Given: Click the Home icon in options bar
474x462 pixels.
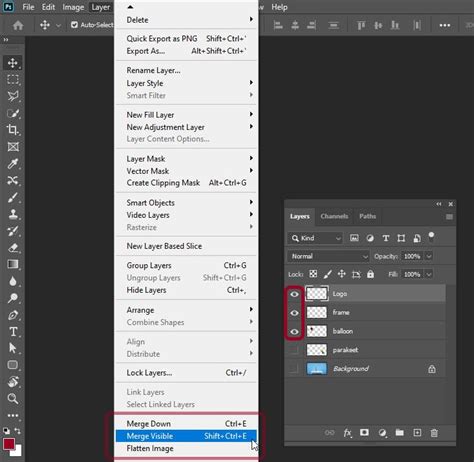Looking at the screenshot, I should [x=18, y=25].
